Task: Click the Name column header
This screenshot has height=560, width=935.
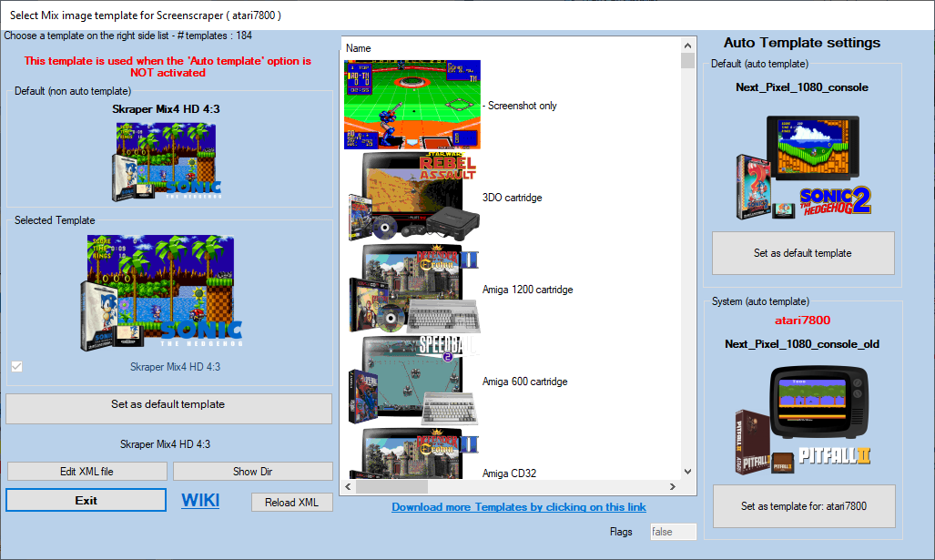Action: coord(359,48)
